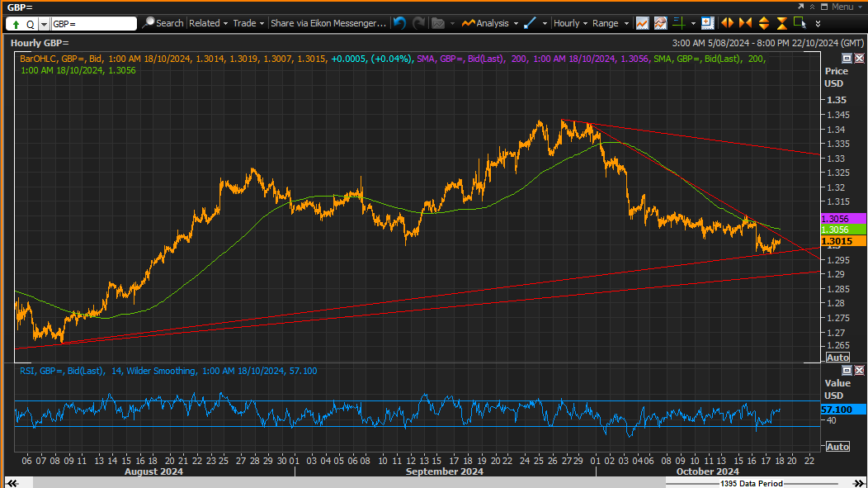Close the RSI pane
868x488 pixels.
click(x=859, y=370)
